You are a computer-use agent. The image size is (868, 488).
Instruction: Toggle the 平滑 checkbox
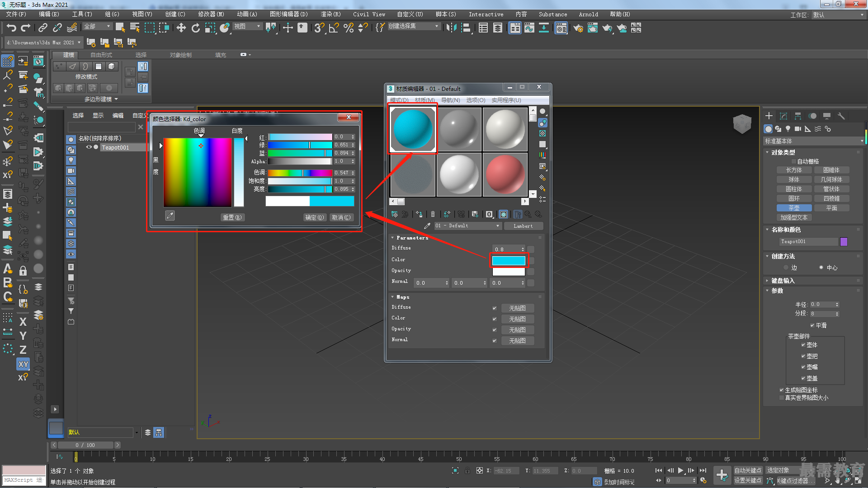(x=812, y=325)
